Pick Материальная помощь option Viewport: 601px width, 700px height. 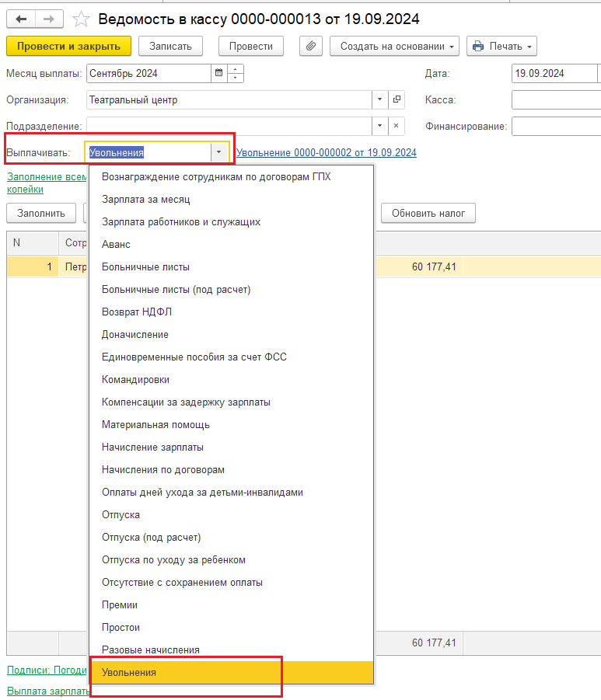coord(232,424)
